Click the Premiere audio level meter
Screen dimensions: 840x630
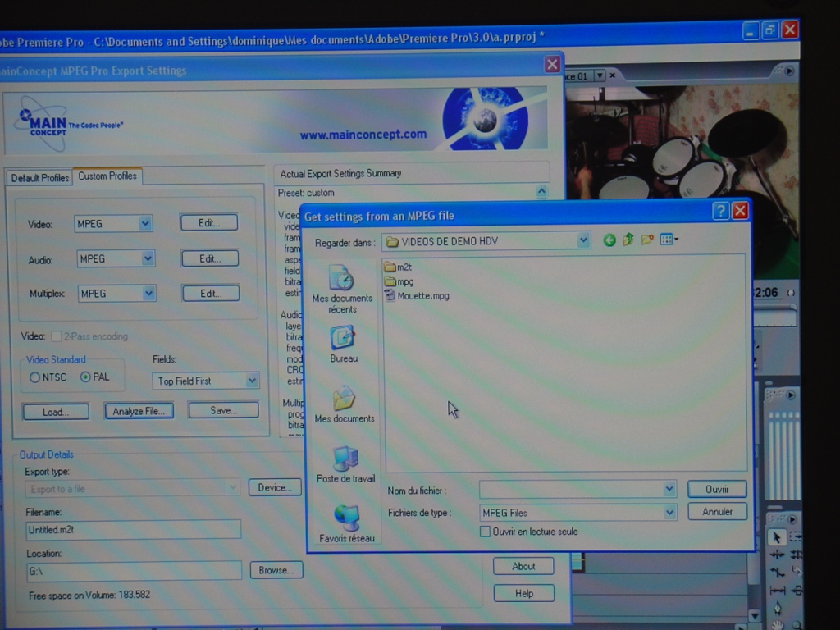point(783,455)
